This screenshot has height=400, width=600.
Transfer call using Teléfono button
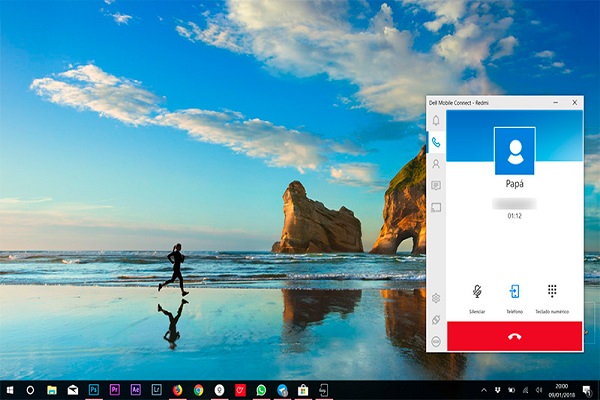click(514, 292)
